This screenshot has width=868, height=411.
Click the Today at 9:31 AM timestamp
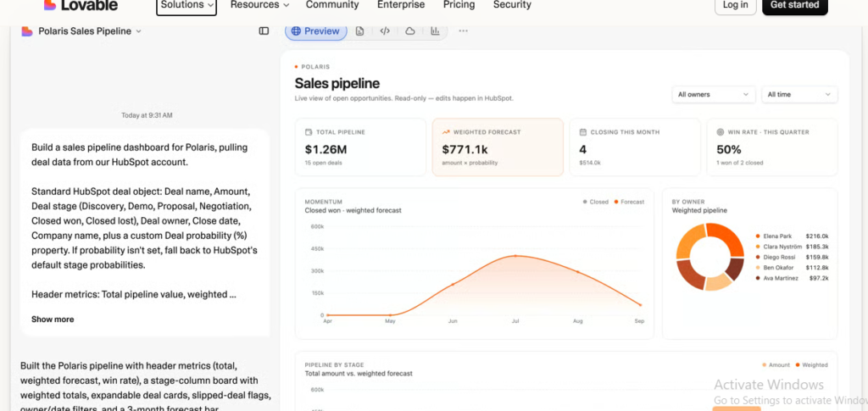(x=147, y=115)
